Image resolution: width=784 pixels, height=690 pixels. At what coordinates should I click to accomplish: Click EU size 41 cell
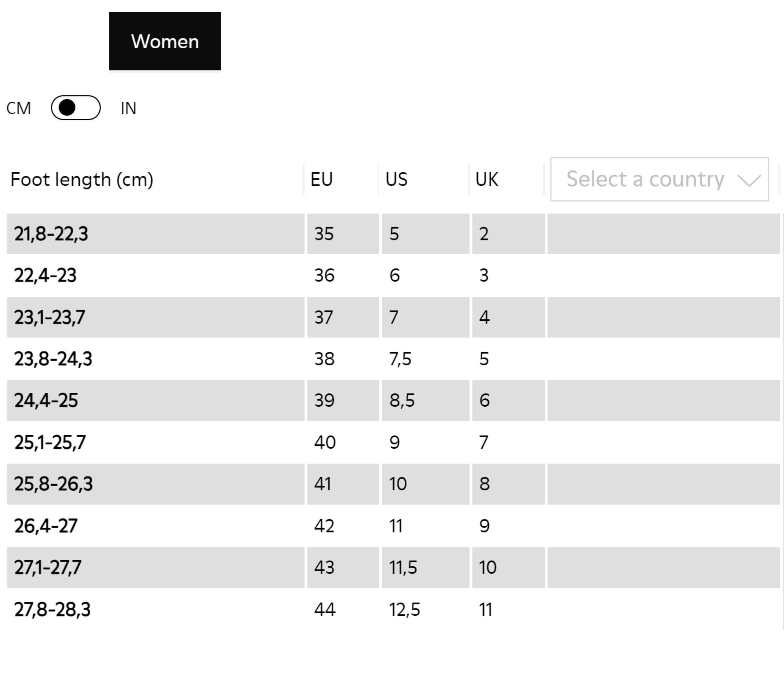[x=322, y=484]
